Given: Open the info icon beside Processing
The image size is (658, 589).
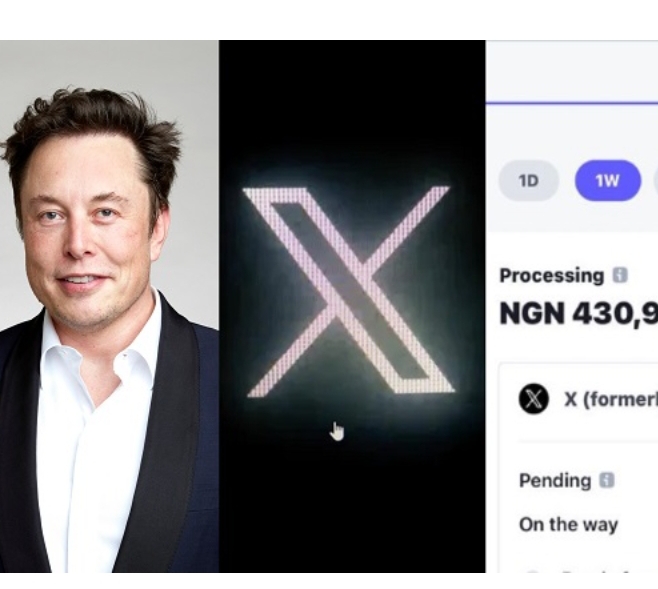Looking at the screenshot, I should click(x=620, y=276).
